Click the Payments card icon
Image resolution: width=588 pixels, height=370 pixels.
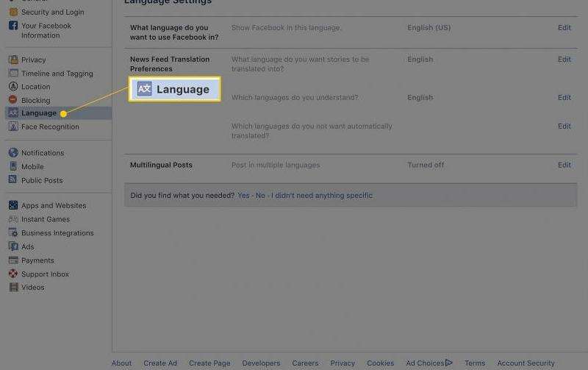point(13,260)
